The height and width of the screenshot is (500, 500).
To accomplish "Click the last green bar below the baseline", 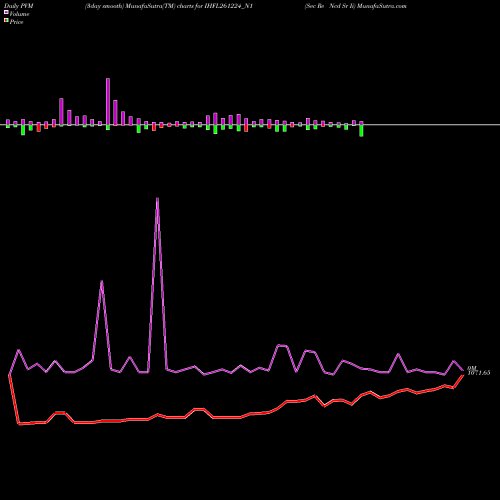I will 361,130.
